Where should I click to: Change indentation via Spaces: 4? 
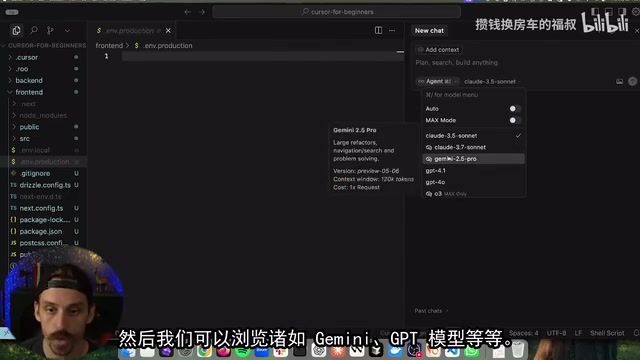[524, 333]
